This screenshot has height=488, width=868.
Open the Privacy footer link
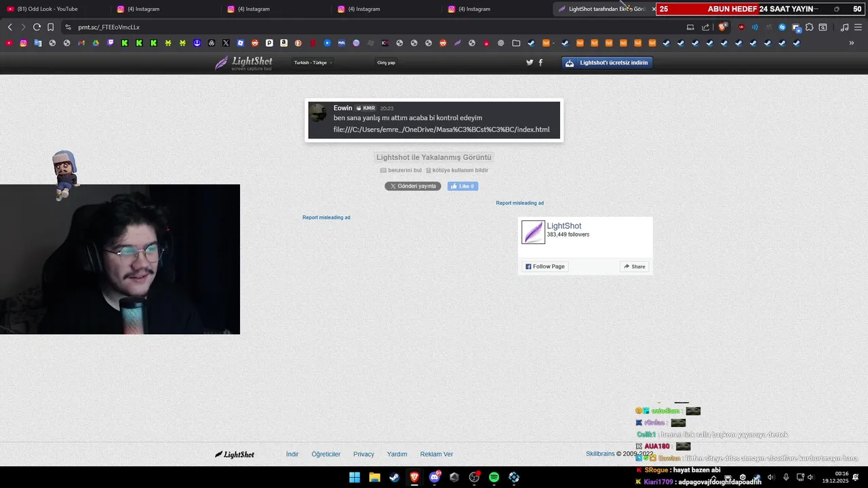[x=363, y=454]
